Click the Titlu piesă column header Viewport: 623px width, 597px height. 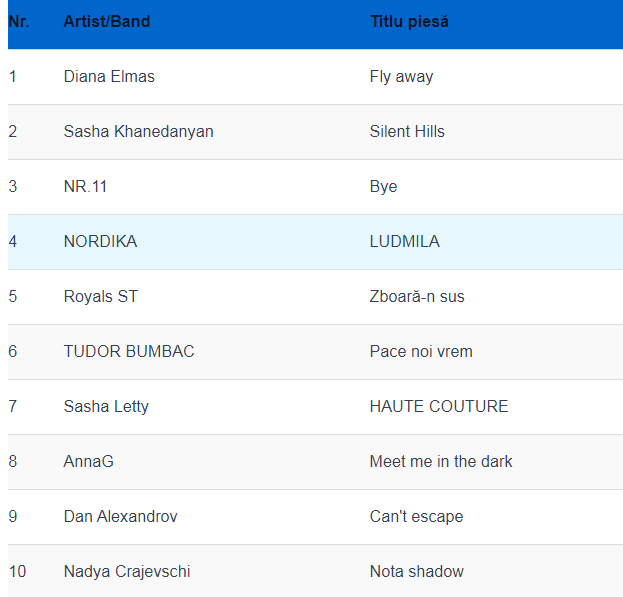tap(409, 22)
